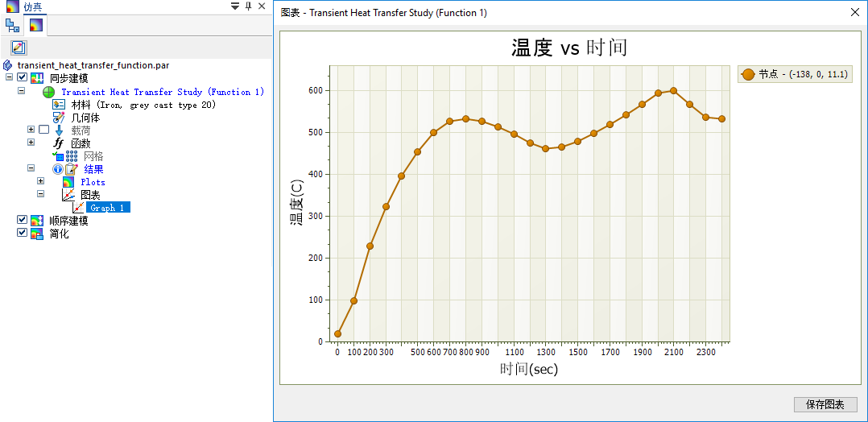Click the 几何体 geometry icon

[59, 118]
